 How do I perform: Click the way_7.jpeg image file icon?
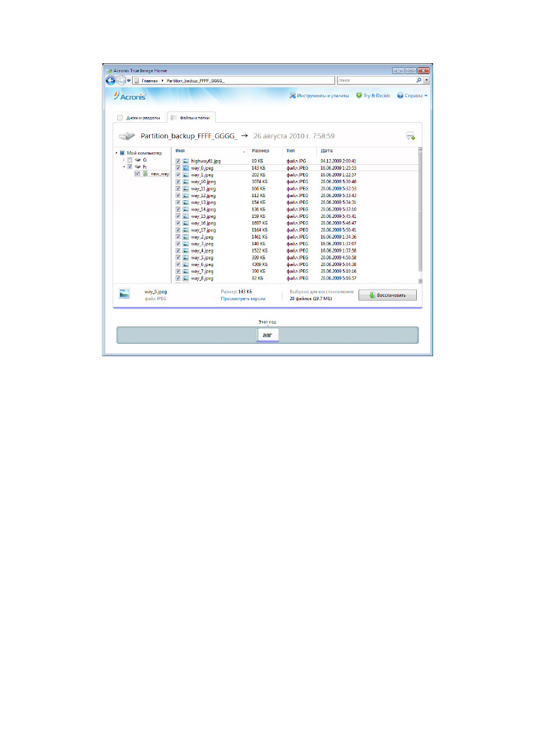pyautogui.click(x=185, y=272)
